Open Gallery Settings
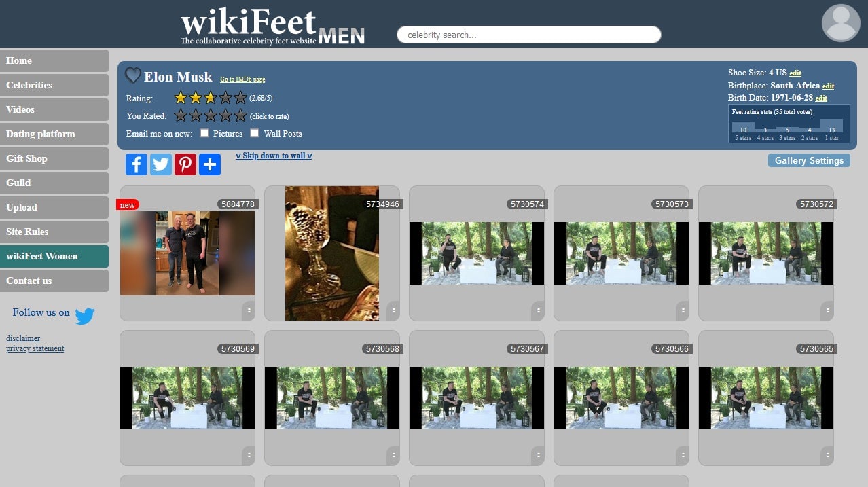This screenshot has height=487, width=868. point(809,160)
